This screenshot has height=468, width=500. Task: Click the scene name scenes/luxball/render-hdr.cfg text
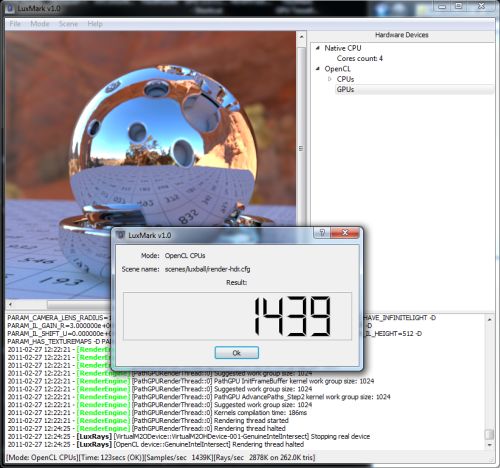coord(207,269)
